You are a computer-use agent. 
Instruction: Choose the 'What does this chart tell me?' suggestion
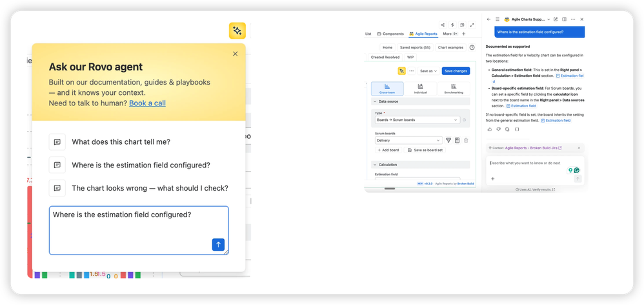click(x=110, y=142)
